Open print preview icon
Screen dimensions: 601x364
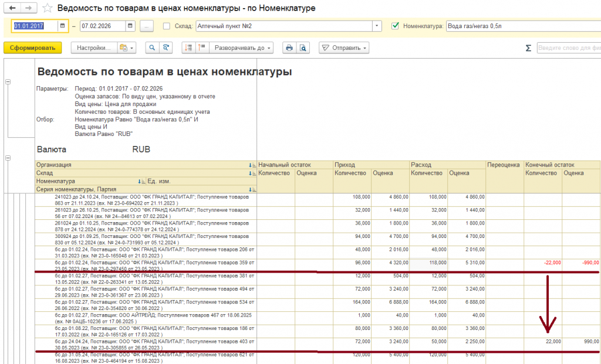click(x=303, y=48)
